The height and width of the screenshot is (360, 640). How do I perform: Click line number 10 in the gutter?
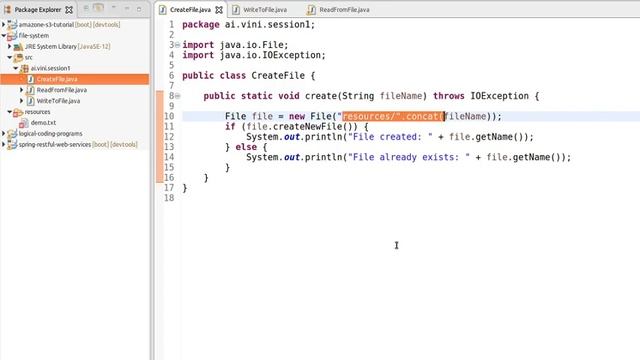point(169,116)
